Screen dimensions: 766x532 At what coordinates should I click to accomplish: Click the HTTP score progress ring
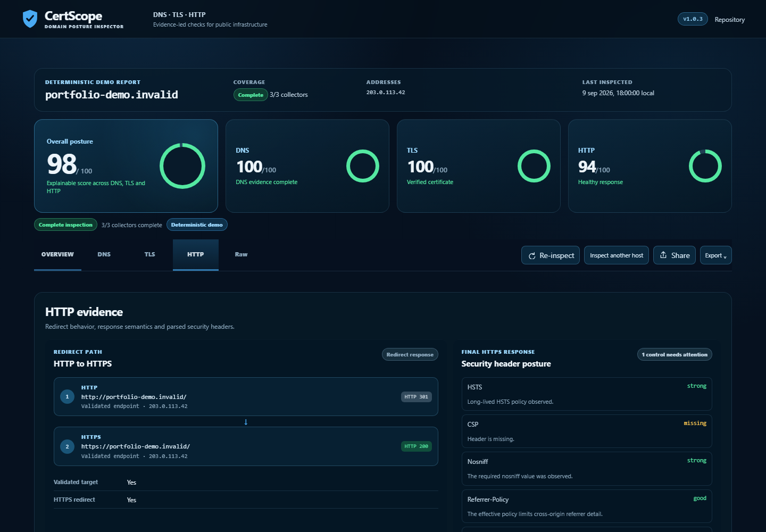click(705, 166)
